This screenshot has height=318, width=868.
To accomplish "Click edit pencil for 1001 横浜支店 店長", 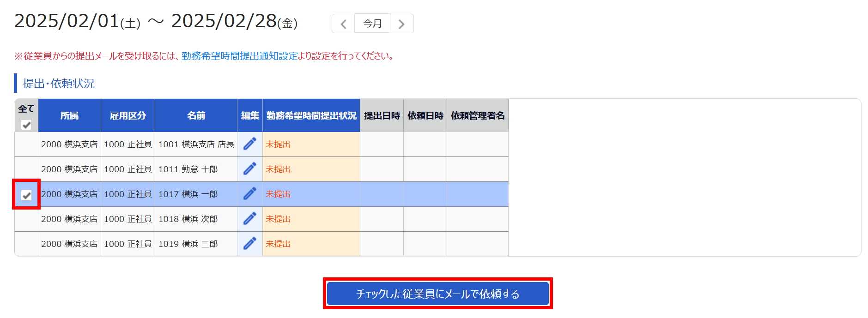I will 250,144.
